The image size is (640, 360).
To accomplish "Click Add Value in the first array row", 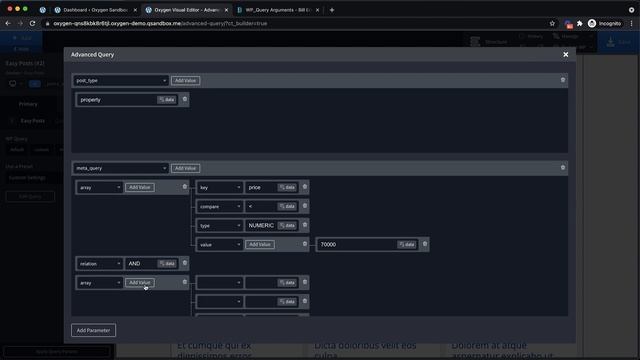I will 140,187.
